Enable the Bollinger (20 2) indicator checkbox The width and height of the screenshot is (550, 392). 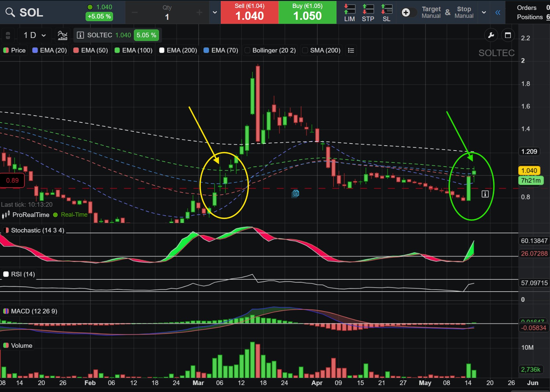(x=247, y=50)
